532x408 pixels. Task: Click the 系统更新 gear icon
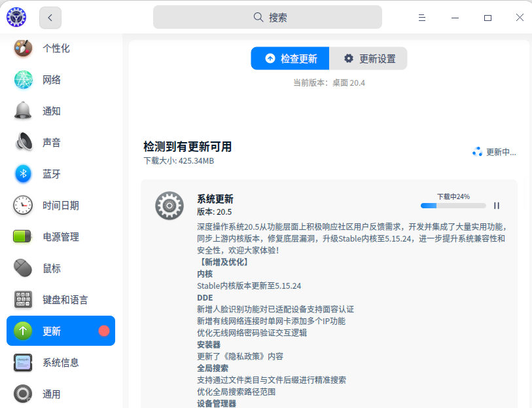click(169, 206)
